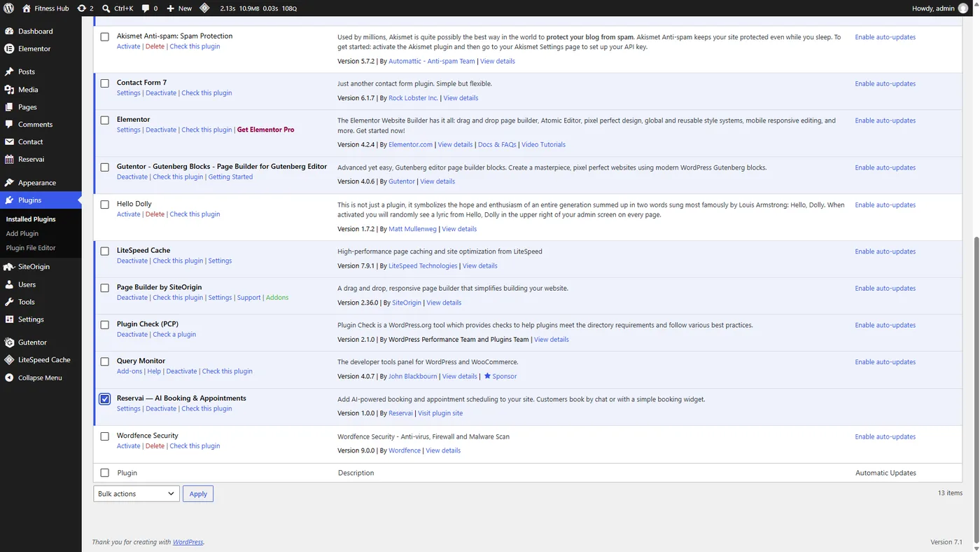Uncheck the Reservai plugin checkbox
This screenshot has width=980, height=552.
click(105, 399)
